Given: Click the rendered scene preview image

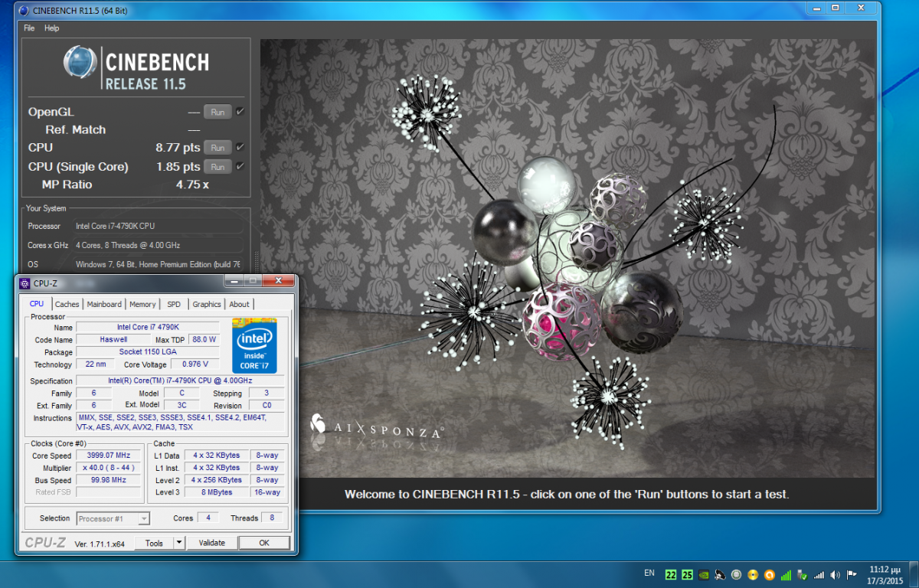Looking at the screenshot, I should coord(567,259).
